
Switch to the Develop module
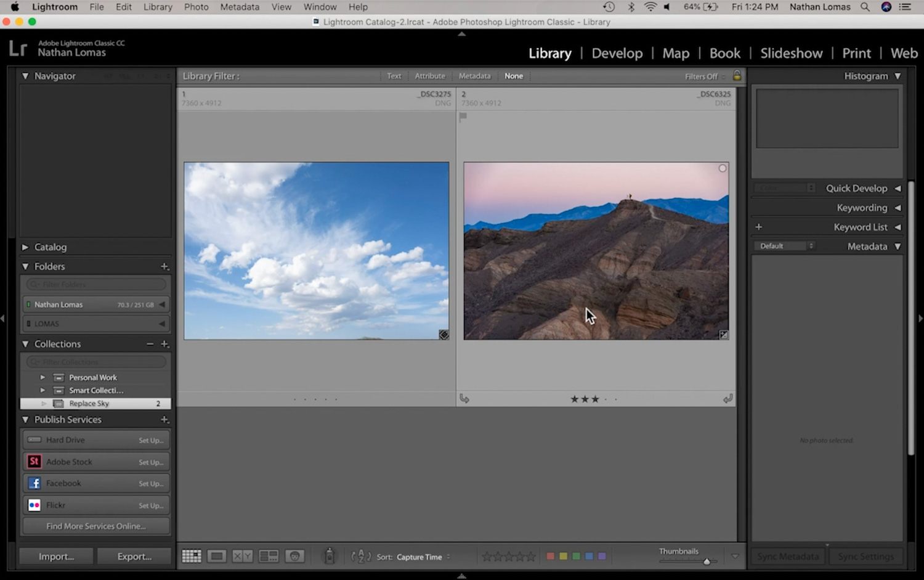pyautogui.click(x=617, y=53)
